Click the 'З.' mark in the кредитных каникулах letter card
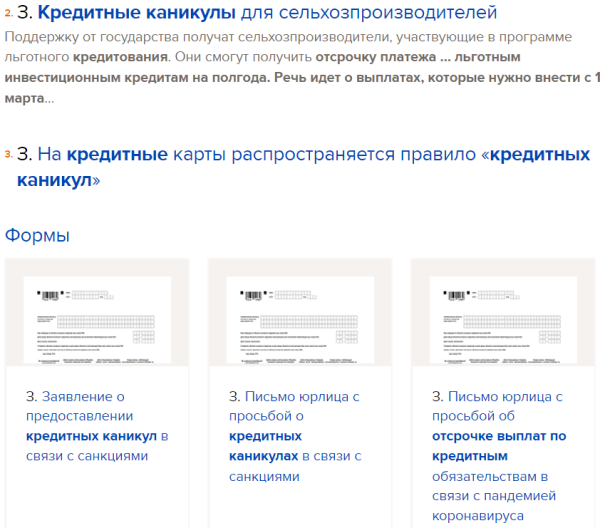The image size is (600, 528). (234, 397)
